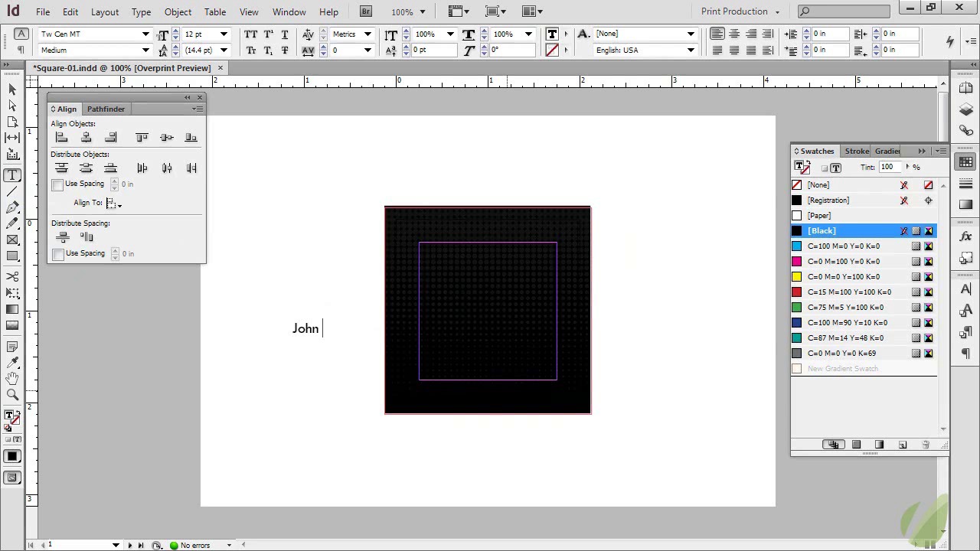Select the Eyedropper tool in the toolbox
Image resolution: width=980 pixels, height=551 pixels.
[12, 361]
